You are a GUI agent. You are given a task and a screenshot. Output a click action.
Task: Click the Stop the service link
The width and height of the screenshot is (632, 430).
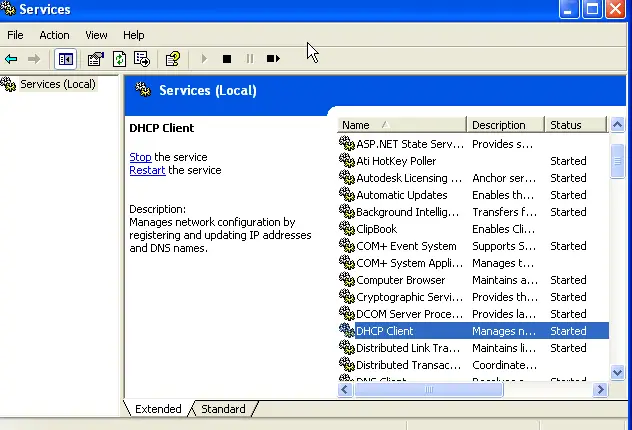pyautogui.click(x=140, y=157)
